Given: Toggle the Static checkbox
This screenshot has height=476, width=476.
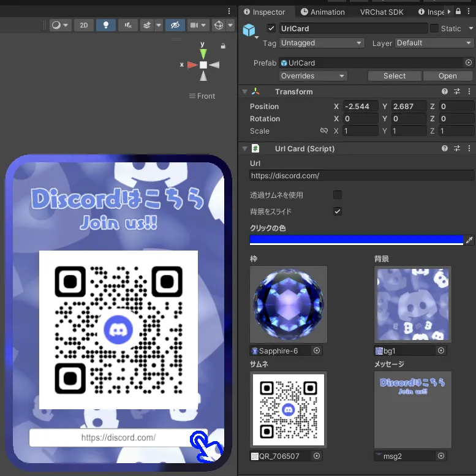Looking at the screenshot, I should tap(434, 29).
